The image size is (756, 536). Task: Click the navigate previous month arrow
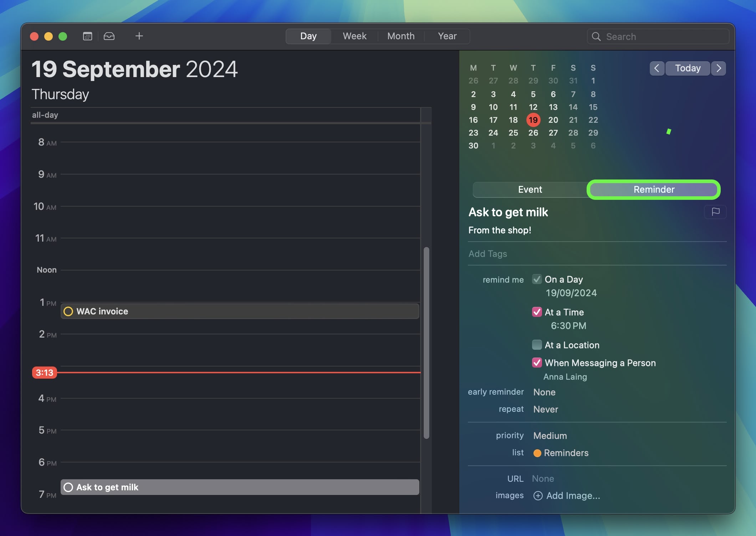pos(656,68)
